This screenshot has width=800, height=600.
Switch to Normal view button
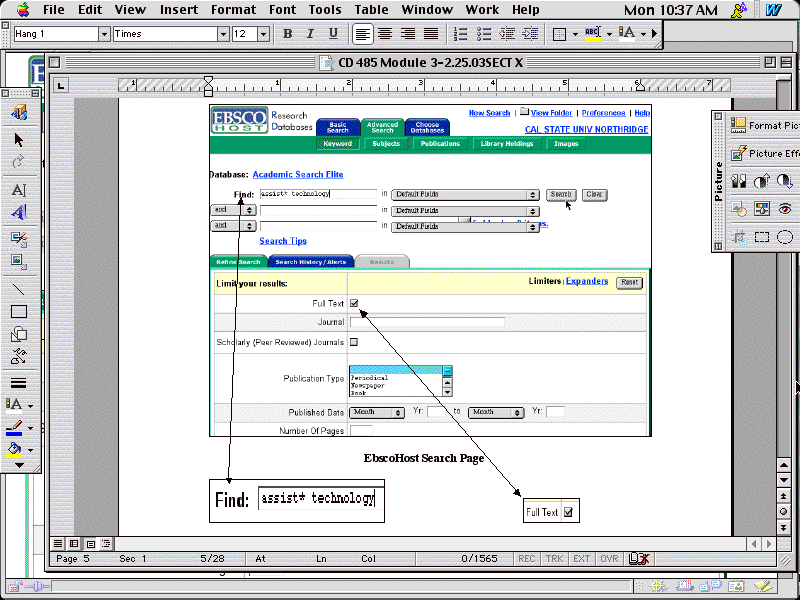tap(58, 543)
